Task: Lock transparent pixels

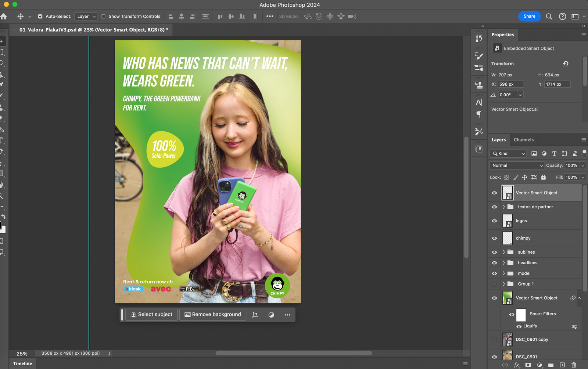Action: tap(506, 177)
